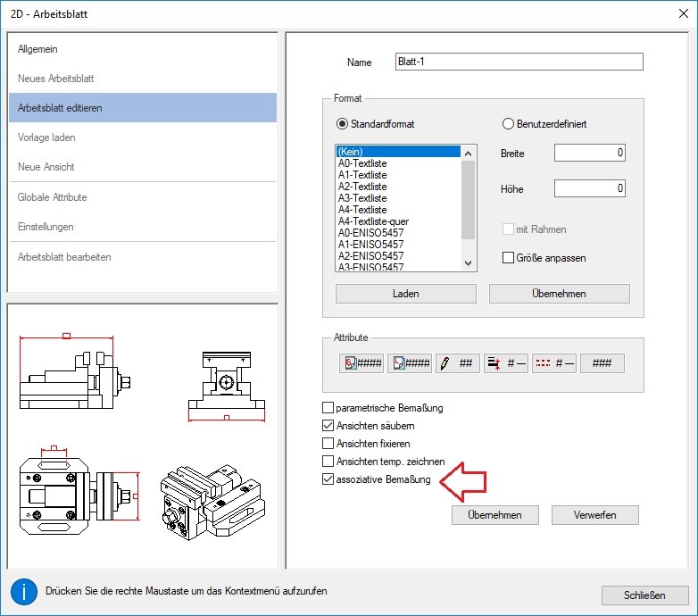Open the Einstellungen menu item
The height and width of the screenshot is (616, 698).
(46, 227)
